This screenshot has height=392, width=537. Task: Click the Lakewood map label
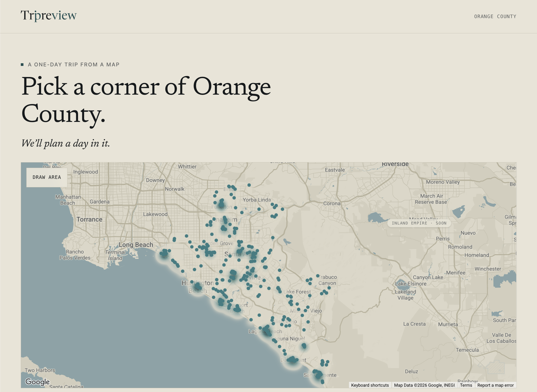coord(155,214)
